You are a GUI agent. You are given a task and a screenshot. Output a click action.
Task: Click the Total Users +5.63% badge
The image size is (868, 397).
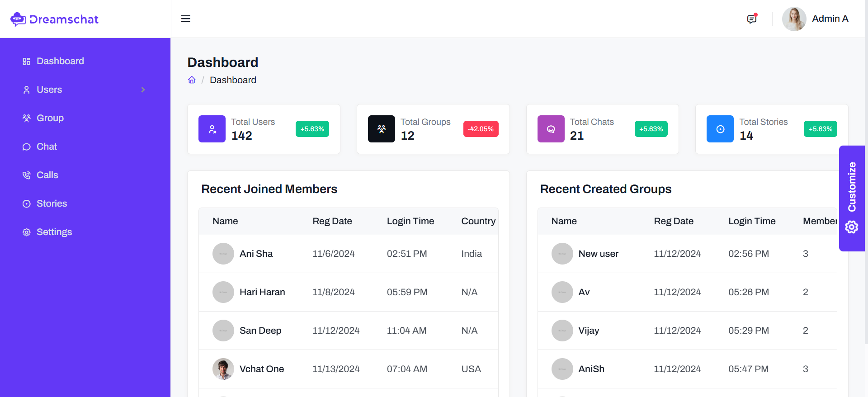312,129
